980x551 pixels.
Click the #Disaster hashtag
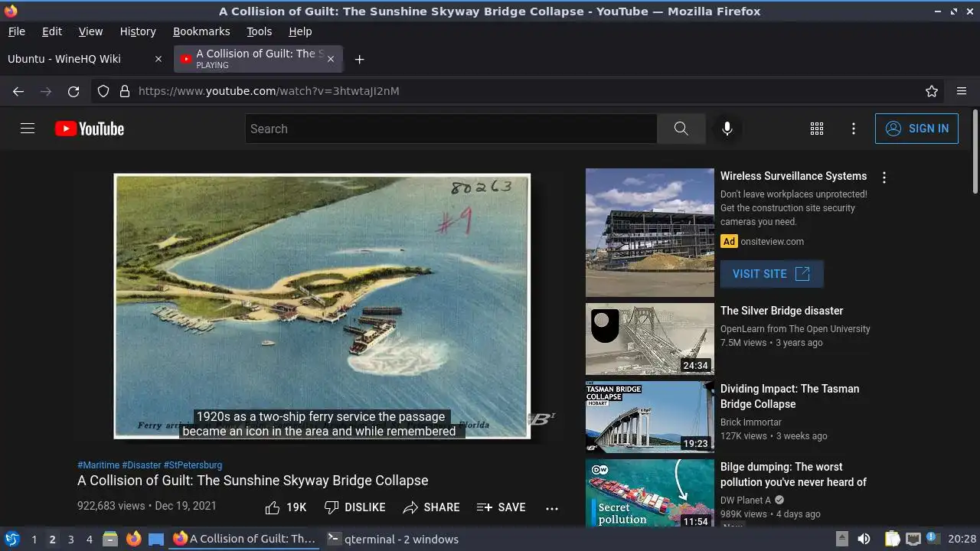coord(141,465)
